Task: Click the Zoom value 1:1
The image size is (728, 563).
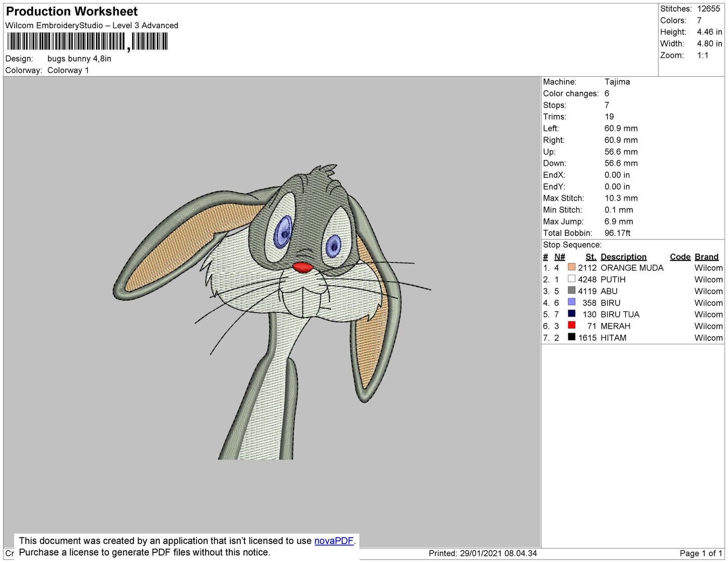Action: click(702, 55)
